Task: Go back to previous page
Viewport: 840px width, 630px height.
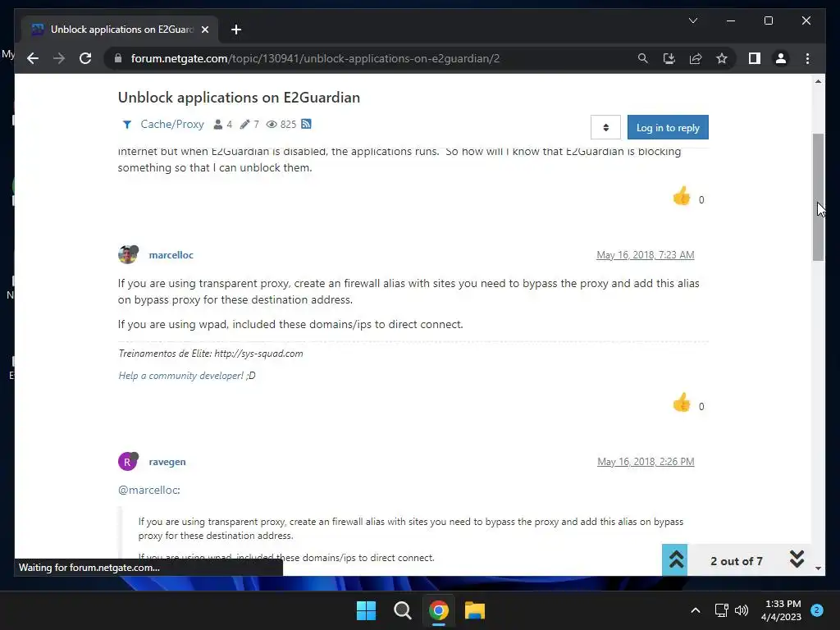Action: click(33, 58)
